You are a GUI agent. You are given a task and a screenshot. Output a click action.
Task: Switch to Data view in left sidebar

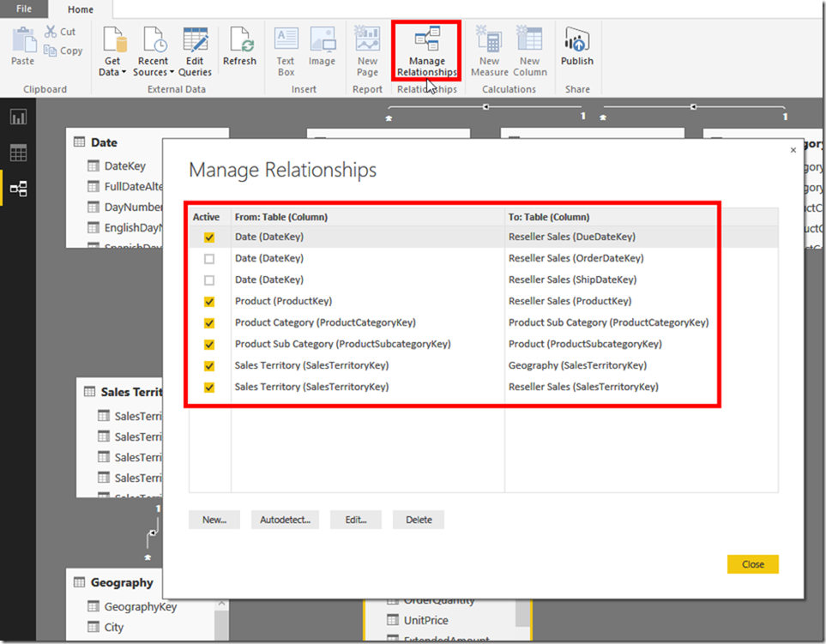point(18,153)
